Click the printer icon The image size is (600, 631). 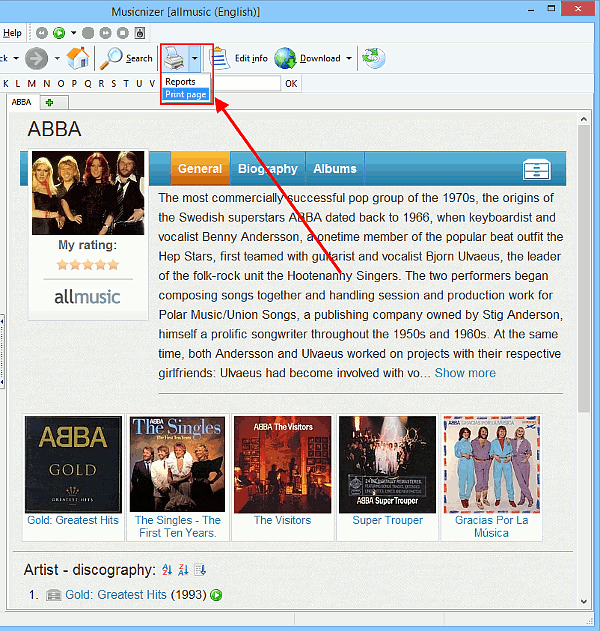click(x=175, y=58)
